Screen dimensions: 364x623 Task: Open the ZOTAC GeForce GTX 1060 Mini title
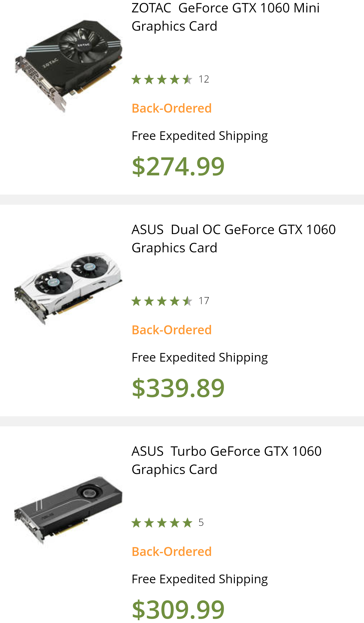[x=225, y=17]
